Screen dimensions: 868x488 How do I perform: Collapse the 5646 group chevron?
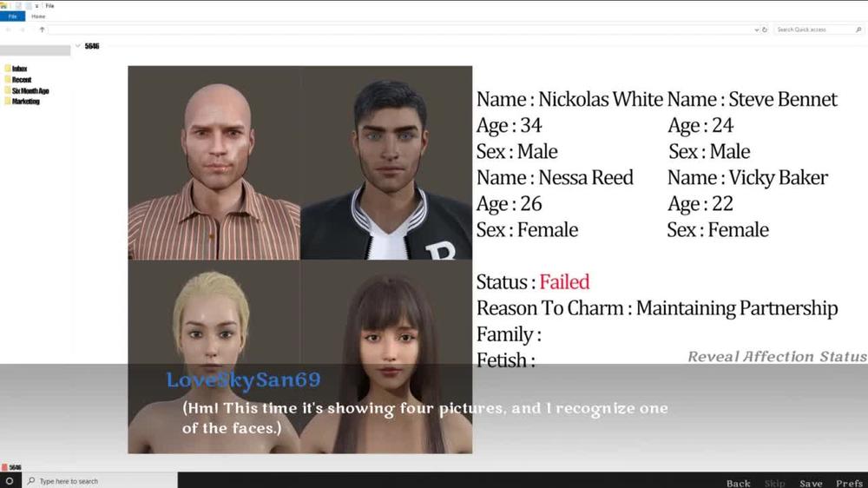[x=78, y=46]
